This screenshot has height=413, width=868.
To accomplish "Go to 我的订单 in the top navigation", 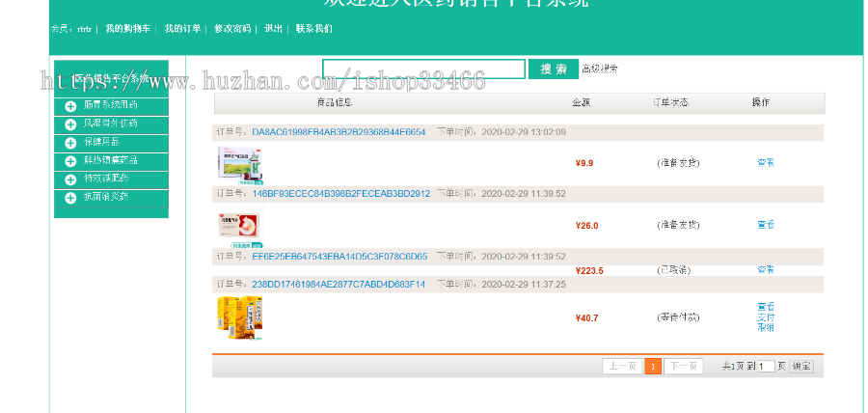I will tap(182, 29).
